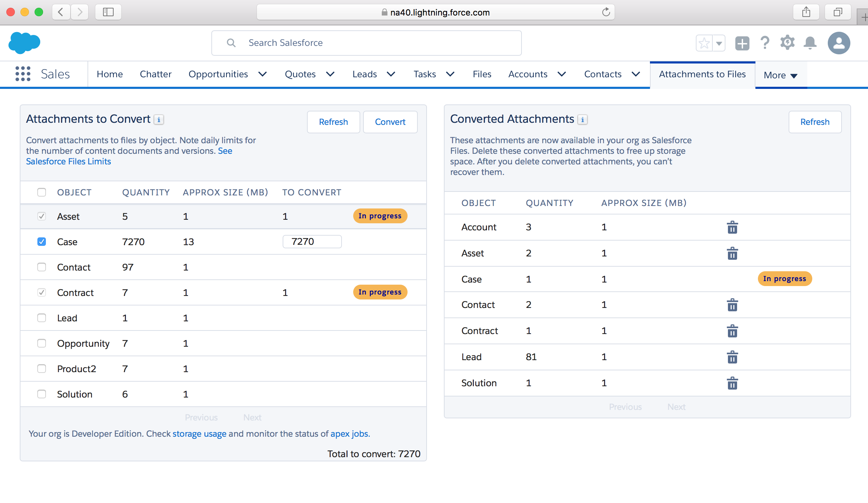Delete converted Asset attachments via trash icon
868x503 pixels.
tap(733, 253)
